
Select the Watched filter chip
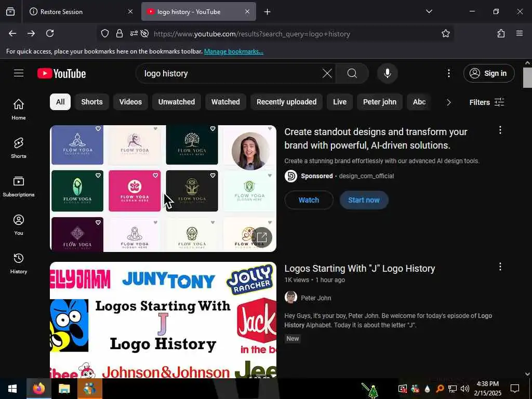(225, 102)
